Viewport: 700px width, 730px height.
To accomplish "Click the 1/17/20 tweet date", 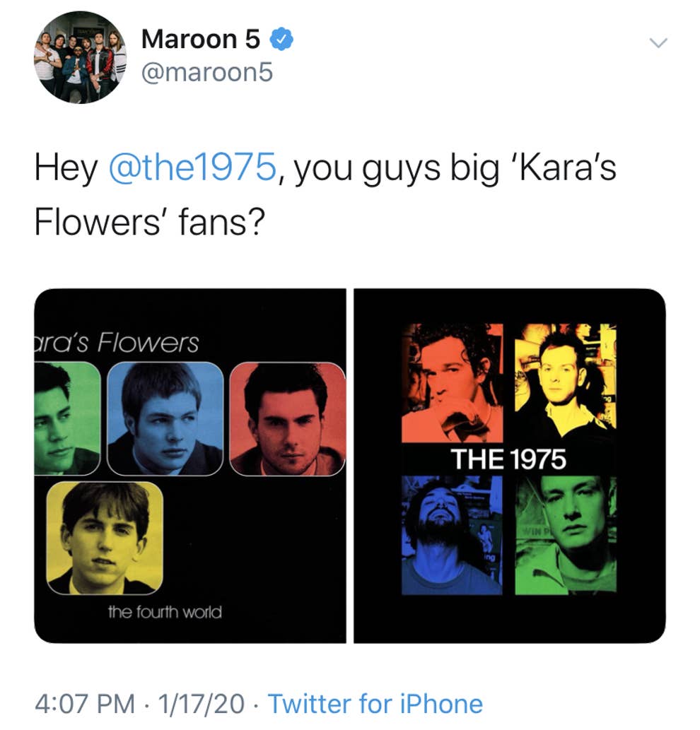I will pyautogui.click(x=202, y=704).
